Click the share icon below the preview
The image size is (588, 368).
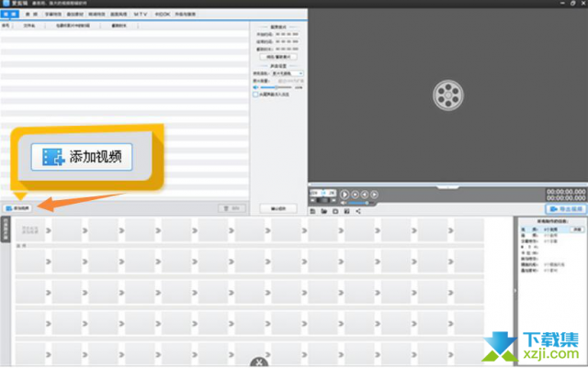358,211
